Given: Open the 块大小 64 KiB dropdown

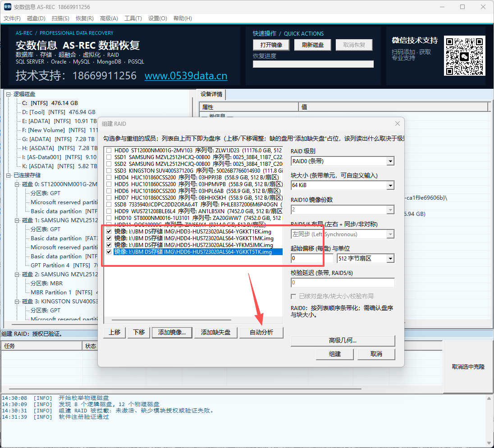Looking at the screenshot, I should [x=390, y=185].
